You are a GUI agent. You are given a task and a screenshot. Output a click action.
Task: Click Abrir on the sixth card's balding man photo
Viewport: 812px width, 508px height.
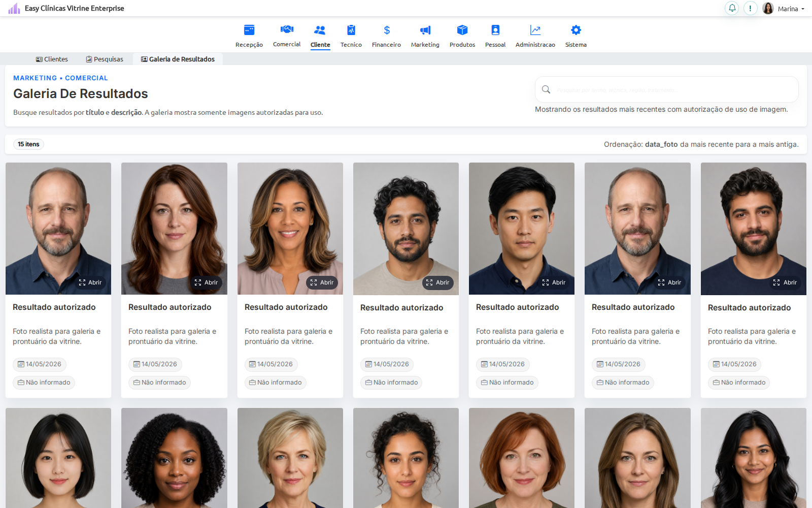click(669, 282)
